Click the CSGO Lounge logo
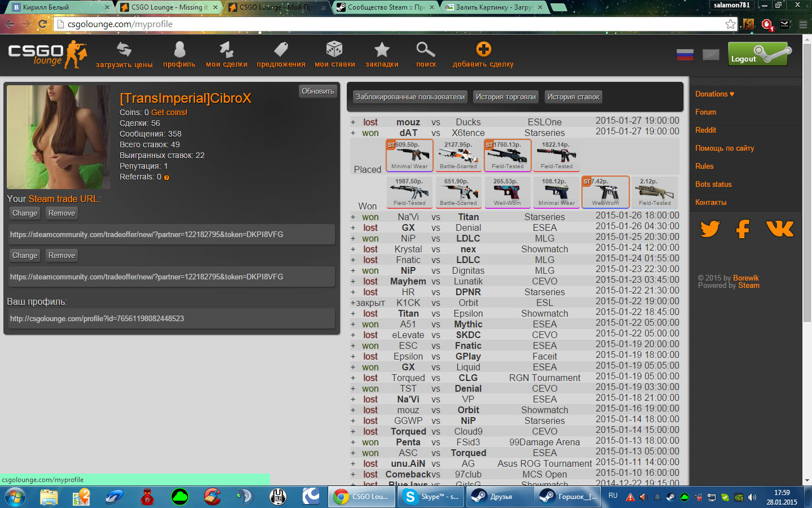This screenshot has width=812, height=508. coord(47,55)
